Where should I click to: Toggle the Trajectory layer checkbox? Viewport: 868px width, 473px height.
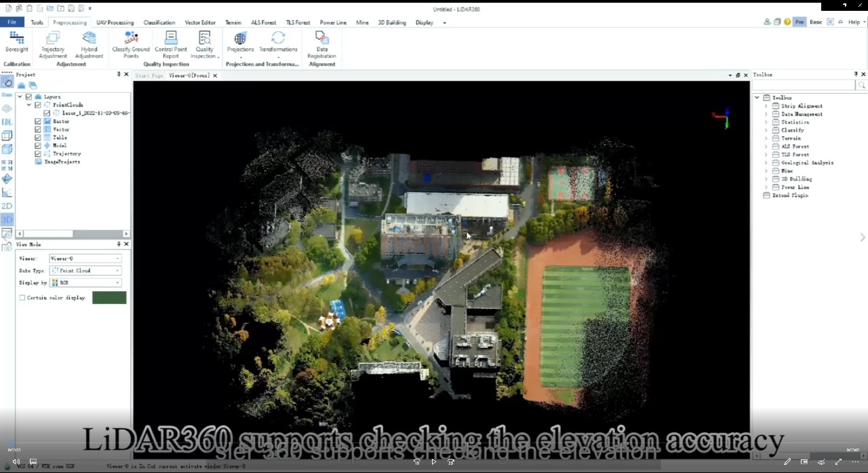click(38, 154)
